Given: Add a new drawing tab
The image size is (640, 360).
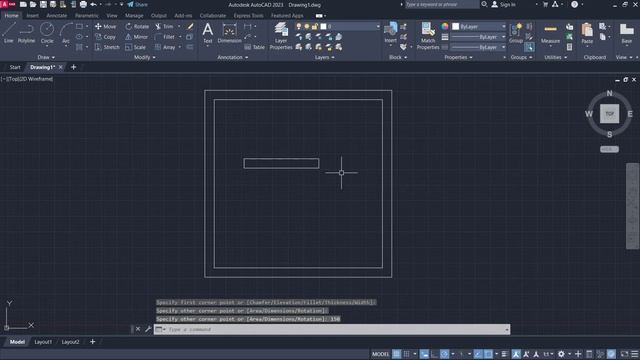Looking at the screenshot, I should (x=73, y=67).
